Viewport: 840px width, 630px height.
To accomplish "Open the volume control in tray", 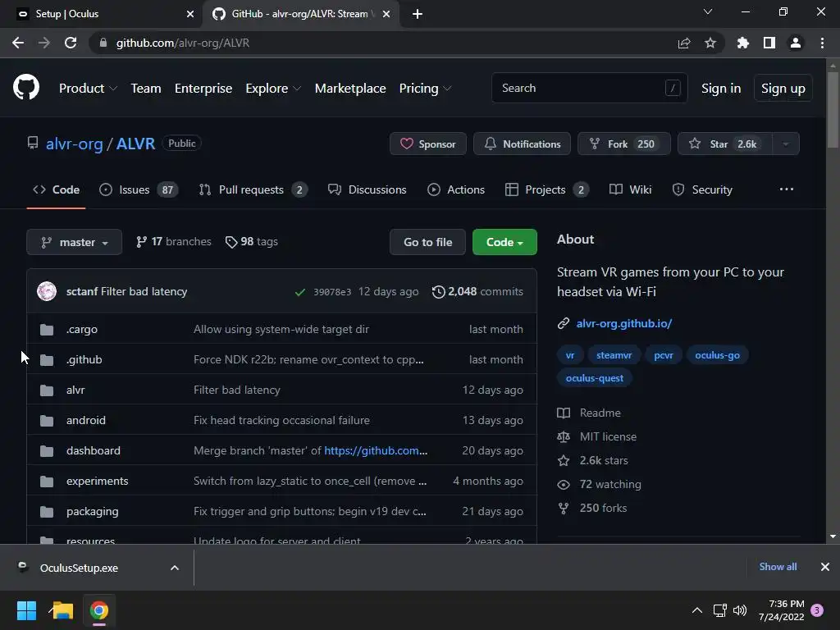I will 740,610.
